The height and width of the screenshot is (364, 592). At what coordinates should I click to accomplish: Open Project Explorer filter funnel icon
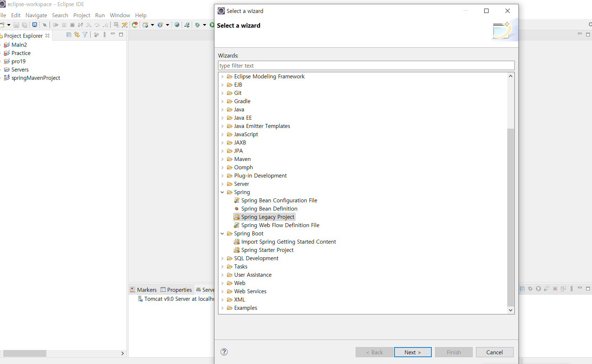pos(85,34)
